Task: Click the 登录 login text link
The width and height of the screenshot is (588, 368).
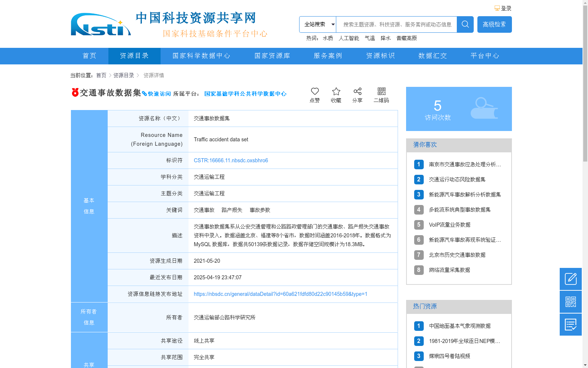Action: (x=506, y=8)
